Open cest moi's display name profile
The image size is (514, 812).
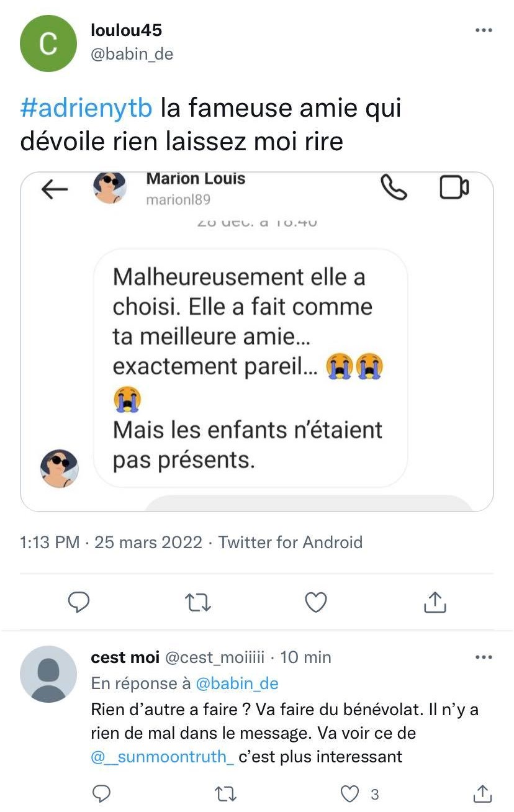tap(125, 657)
